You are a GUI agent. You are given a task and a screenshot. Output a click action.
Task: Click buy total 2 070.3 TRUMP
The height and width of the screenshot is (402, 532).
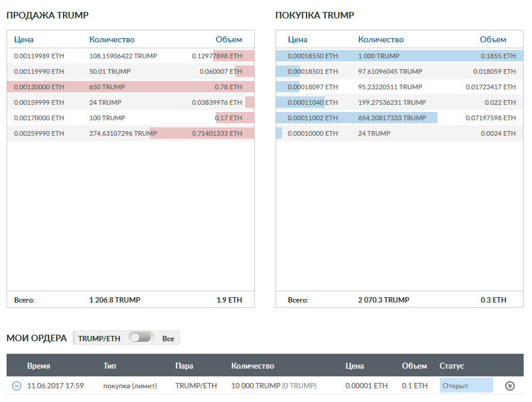[x=384, y=300]
